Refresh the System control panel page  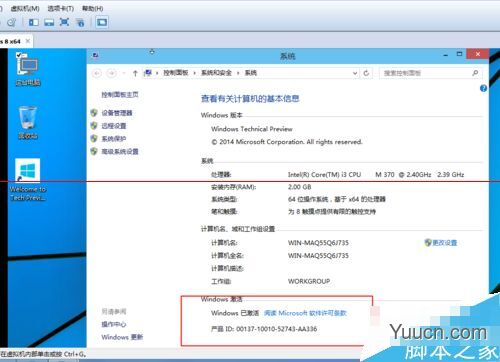click(x=366, y=73)
